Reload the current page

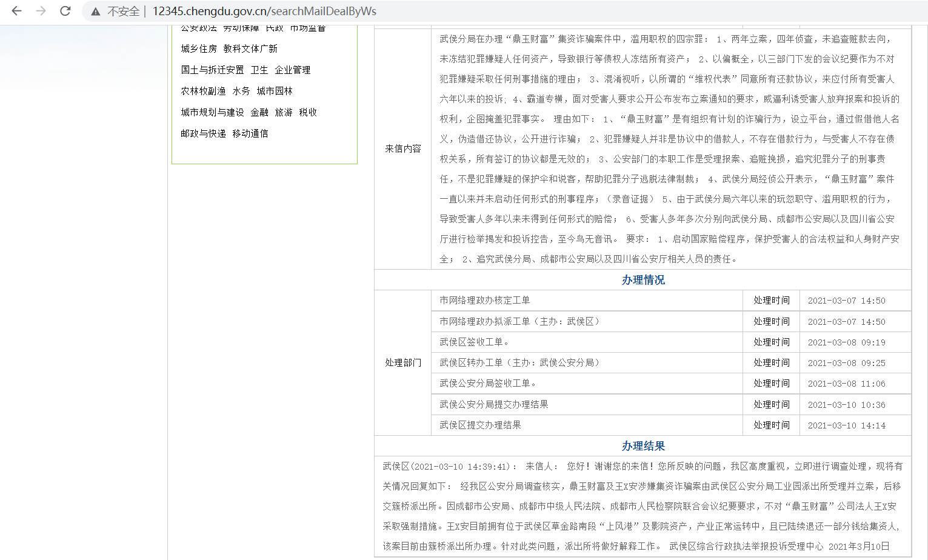click(65, 11)
